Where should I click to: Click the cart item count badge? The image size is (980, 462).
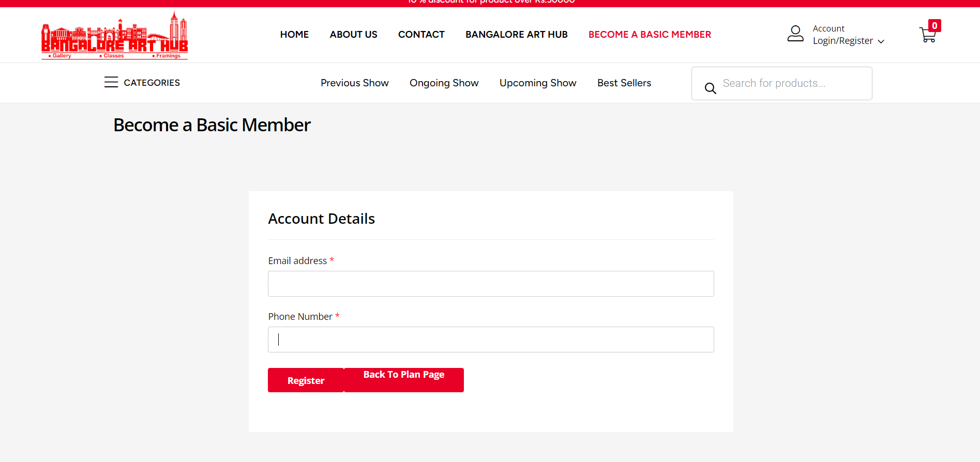click(x=934, y=26)
